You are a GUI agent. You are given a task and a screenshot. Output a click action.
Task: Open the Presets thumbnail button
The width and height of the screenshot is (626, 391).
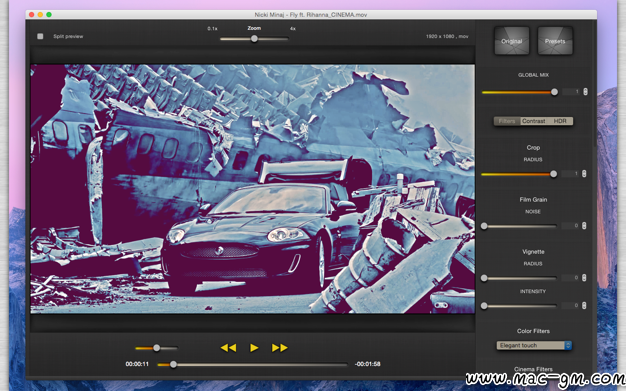[555, 41]
